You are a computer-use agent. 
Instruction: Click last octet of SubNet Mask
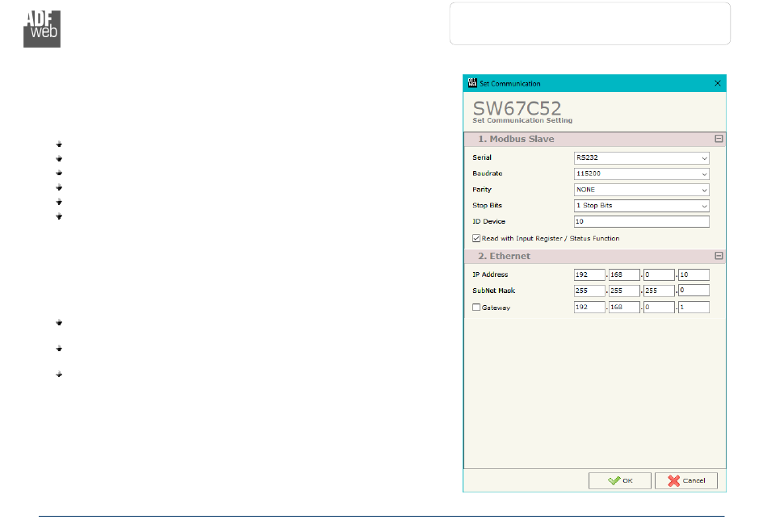tap(693, 291)
